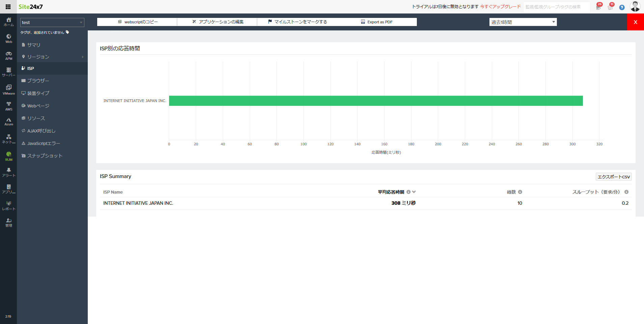Screen dimensions: 644x324
Task: Select JavaScriptエラー in the side menu
Action: [52, 143]
